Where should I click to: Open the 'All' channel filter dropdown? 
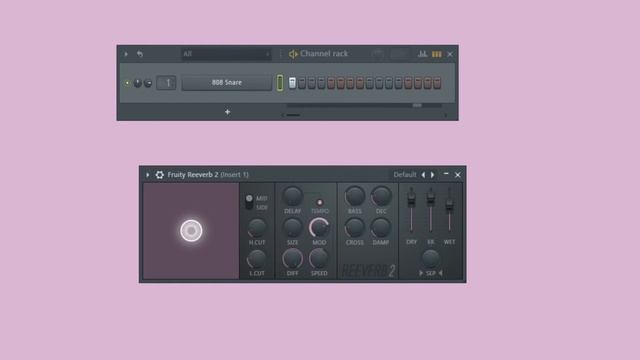(x=227, y=54)
